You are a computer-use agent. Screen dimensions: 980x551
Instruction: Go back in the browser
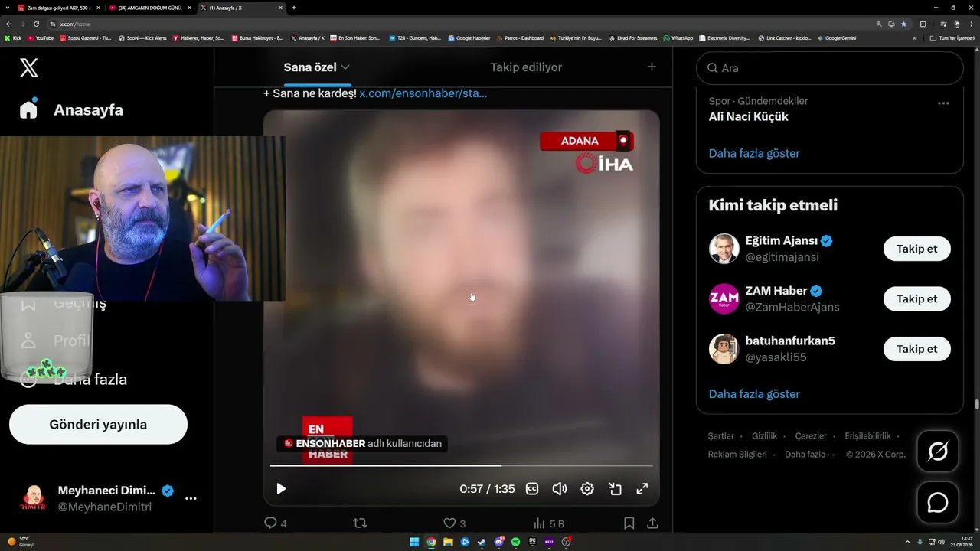tap(8, 24)
